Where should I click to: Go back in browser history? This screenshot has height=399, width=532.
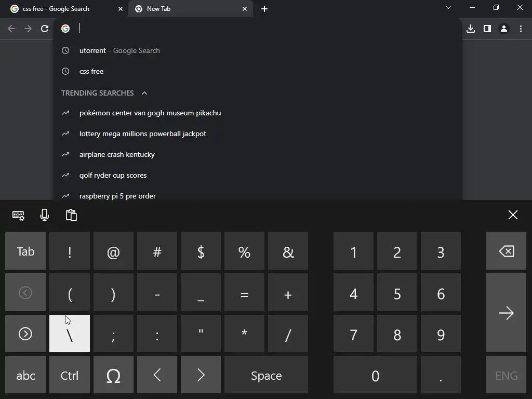click(11, 29)
